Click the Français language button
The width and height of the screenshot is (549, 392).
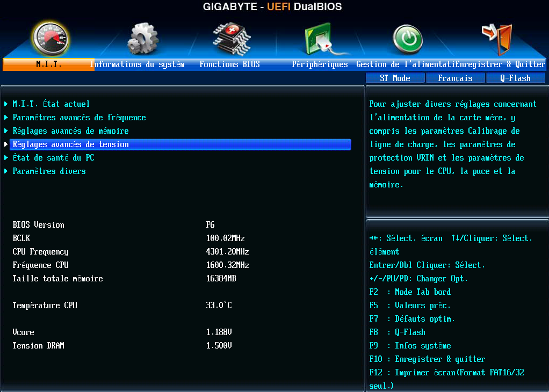[455, 78]
